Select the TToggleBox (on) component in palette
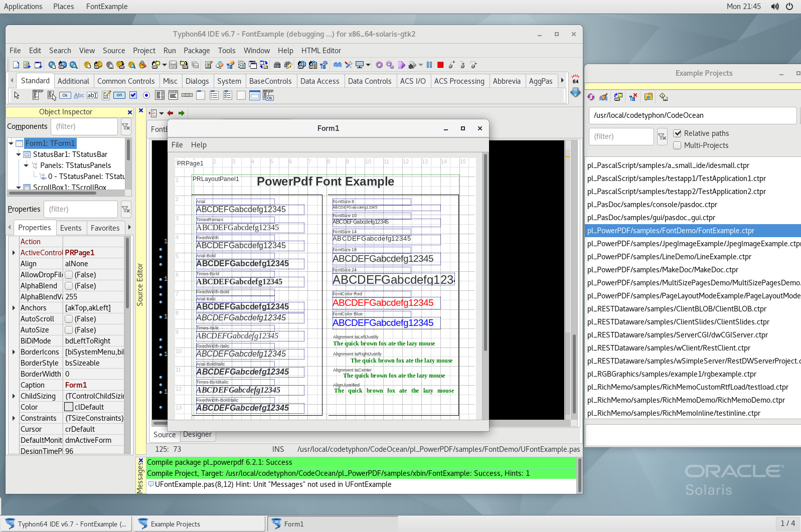This screenshot has width=801, height=532. pyautogui.click(x=119, y=95)
